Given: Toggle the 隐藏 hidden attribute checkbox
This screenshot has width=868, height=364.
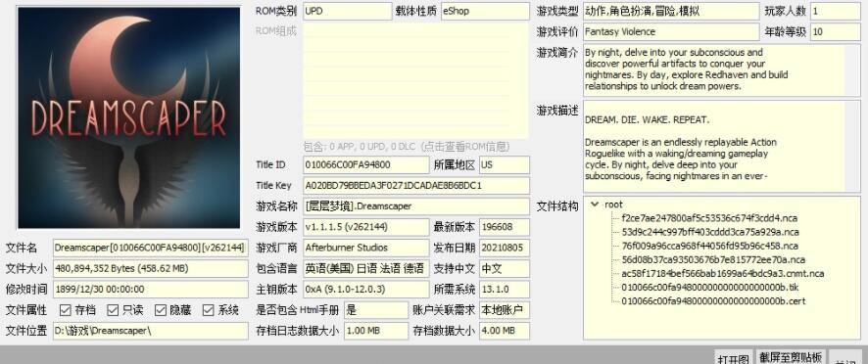Looking at the screenshot, I should [161, 310].
